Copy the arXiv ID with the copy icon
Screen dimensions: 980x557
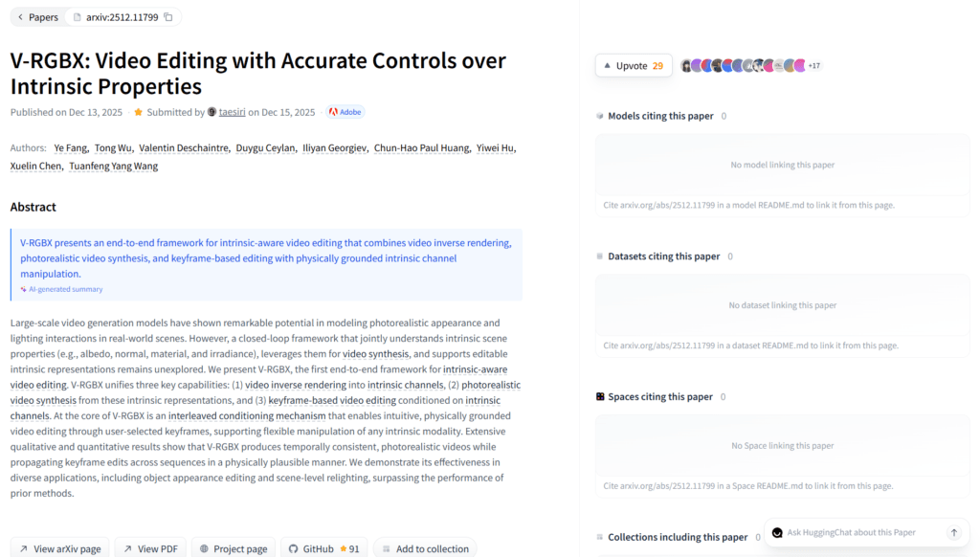coord(168,17)
